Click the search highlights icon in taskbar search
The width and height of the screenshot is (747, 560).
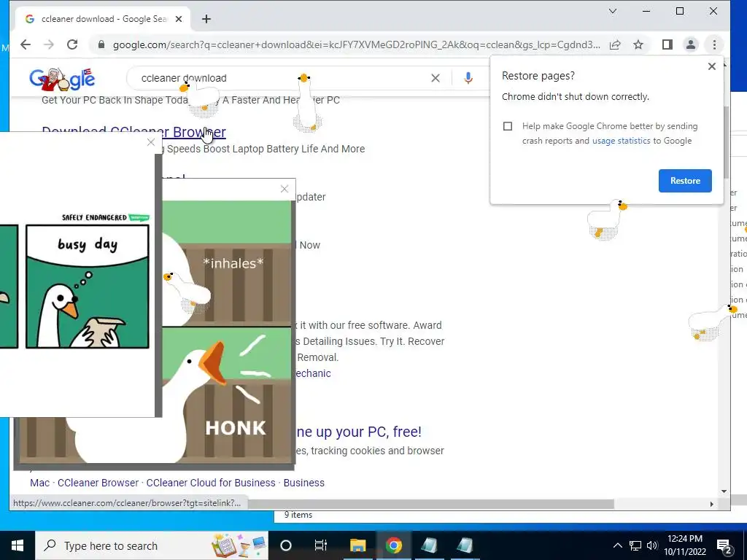pyautogui.click(x=239, y=545)
